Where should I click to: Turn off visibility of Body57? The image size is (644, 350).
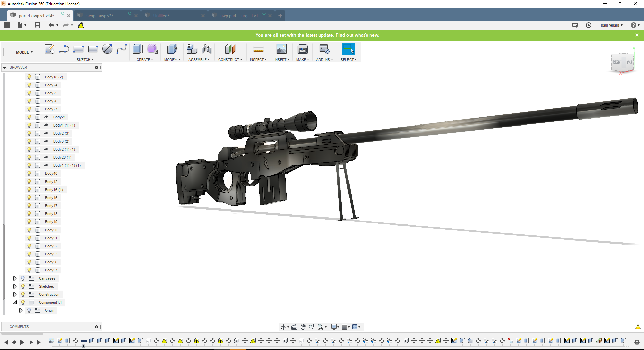[x=29, y=270]
